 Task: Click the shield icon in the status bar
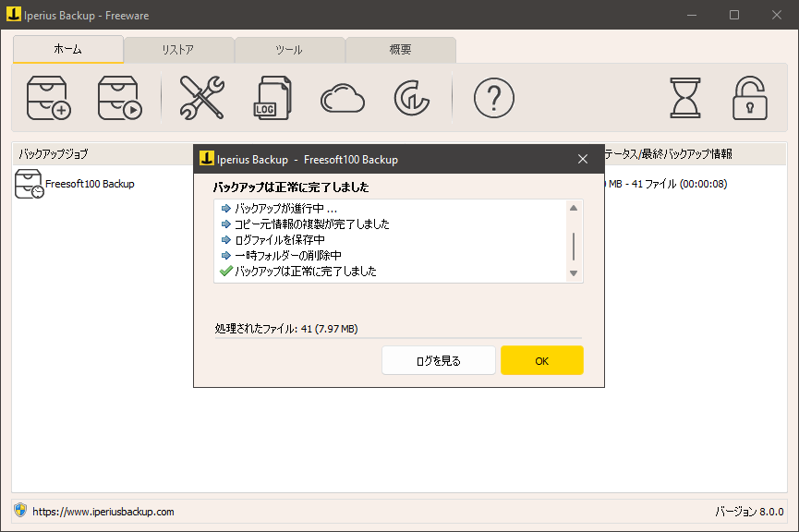(20, 511)
